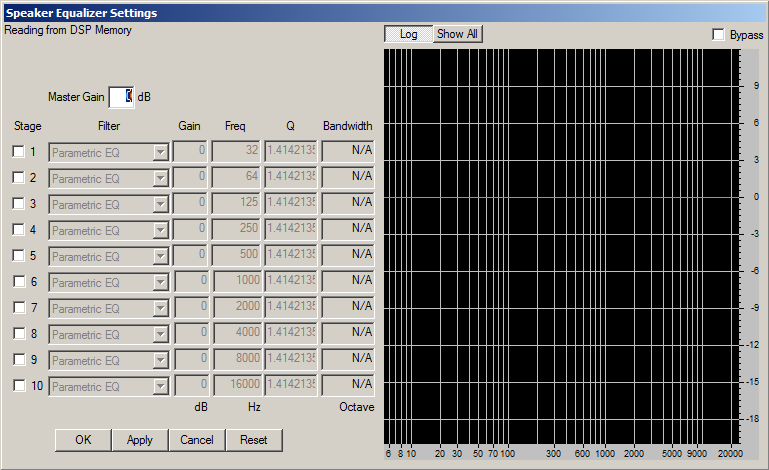Expand the Stage 4 filter type dropdown
The image size is (769, 470).
tap(160, 230)
